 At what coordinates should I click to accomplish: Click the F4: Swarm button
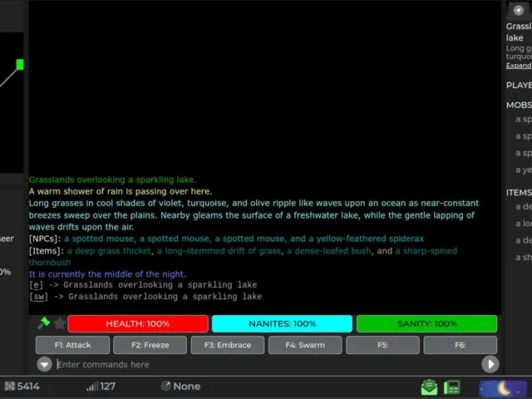tap(305, 345)
